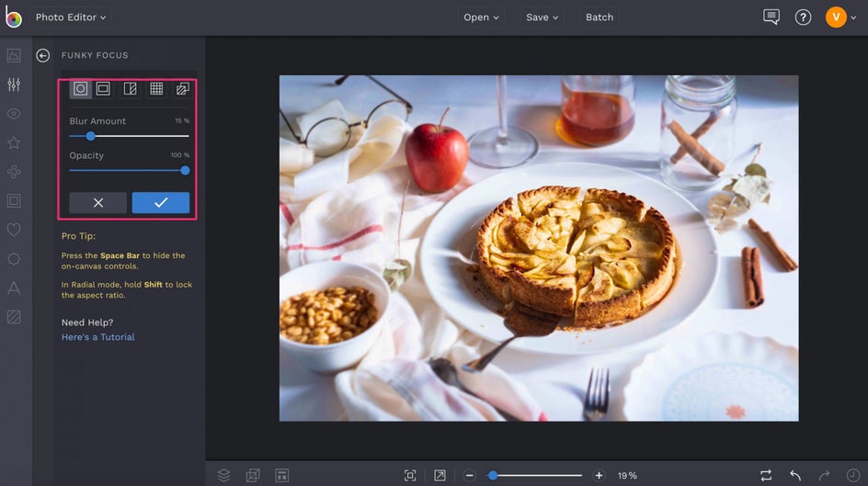
Task: Open the history clock icon
Action: [853, 476]
